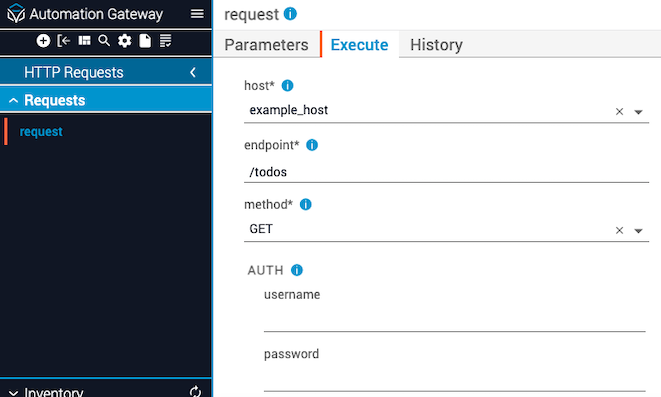
Task: Open the host dropdown arrow
Action: (638, 112)
